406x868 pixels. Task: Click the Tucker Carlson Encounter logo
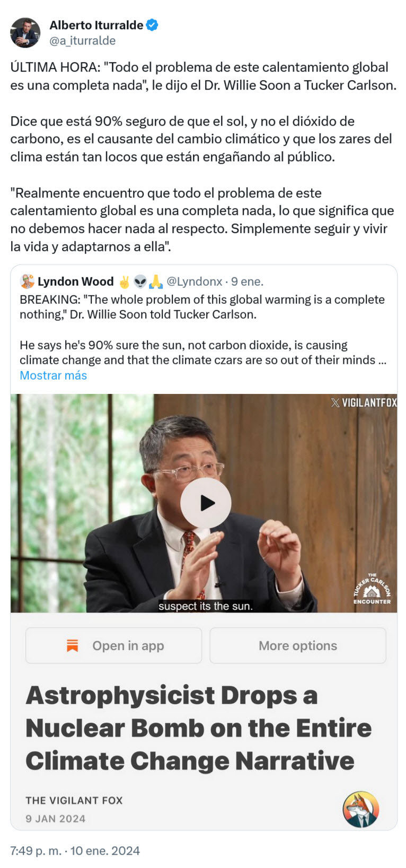click(372, 589)
